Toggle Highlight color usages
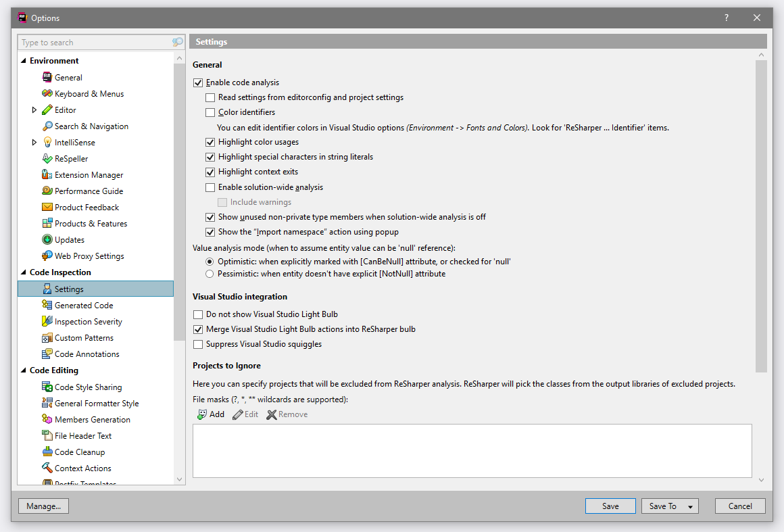784x532 pixels. 210,142
